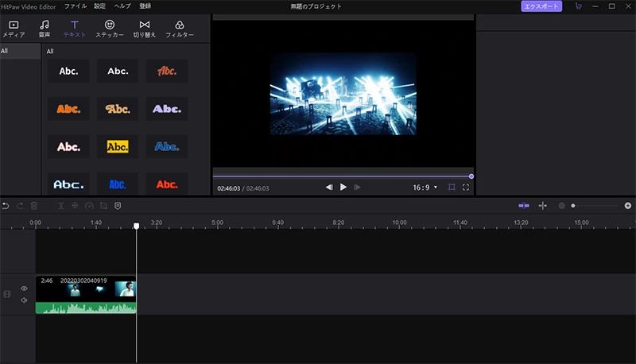Zoom in timeline with plus circle
The height and width of the screenshot is (364, 636).
[x=628, y=206]
